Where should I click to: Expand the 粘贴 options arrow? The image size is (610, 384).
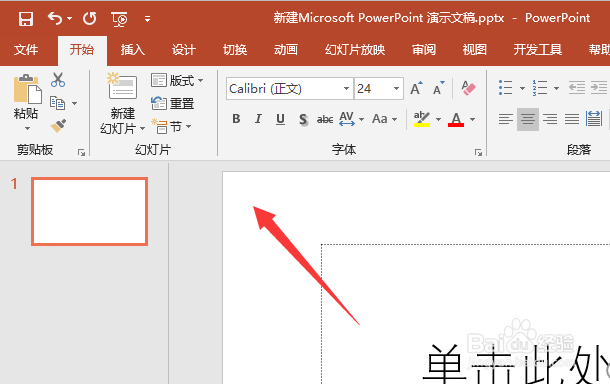(x=27, y=128)
